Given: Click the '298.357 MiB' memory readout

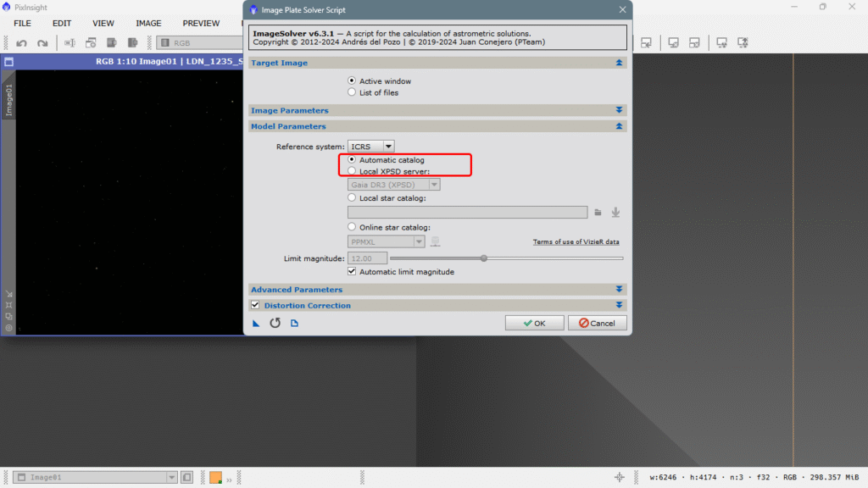Looking at the screenshot, I should click(834, 477).
